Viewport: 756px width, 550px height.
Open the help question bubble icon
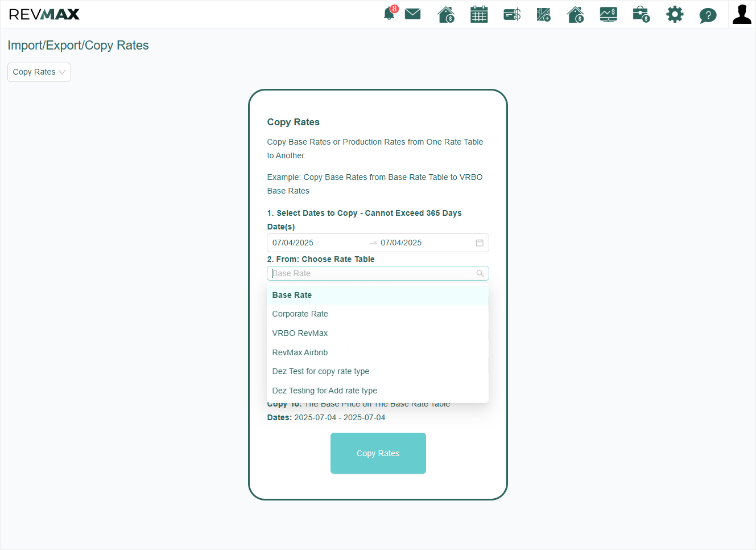[x=708, y=15]
